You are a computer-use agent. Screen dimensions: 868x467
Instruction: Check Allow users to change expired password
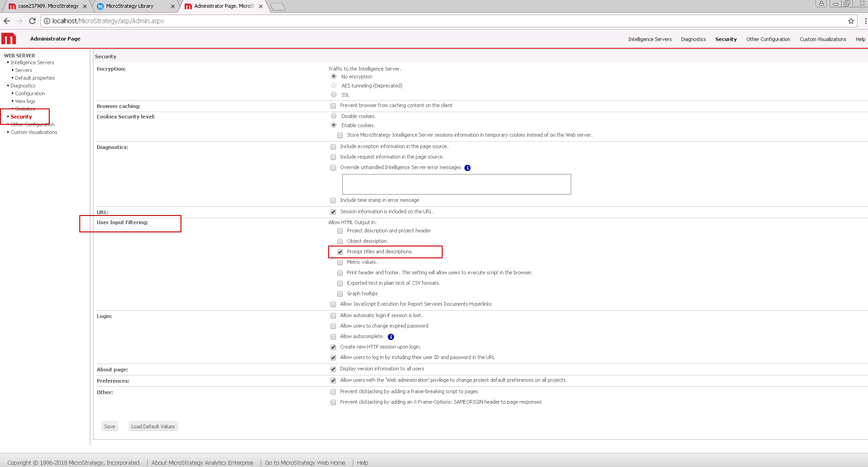(x=333, y=326)
